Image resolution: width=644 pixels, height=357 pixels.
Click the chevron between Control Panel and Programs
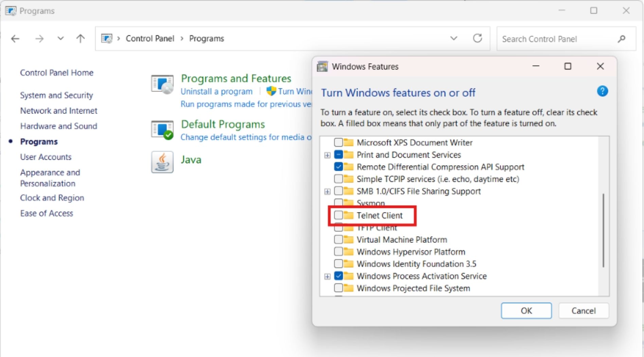click(182, 38)
